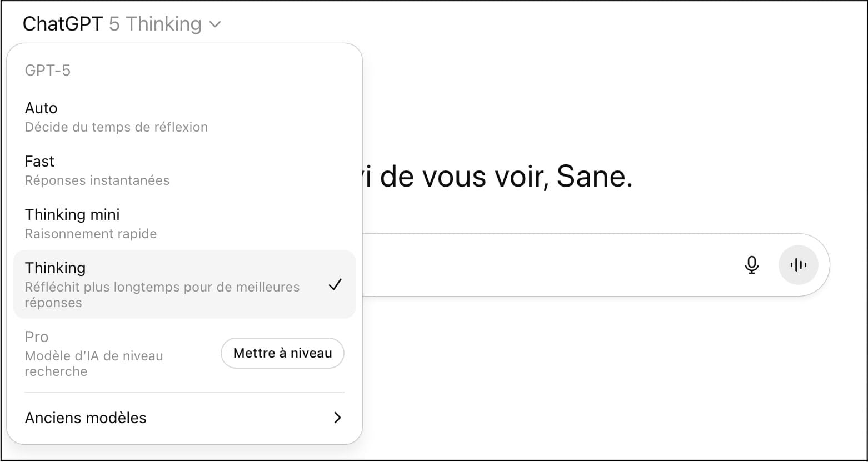868x462 pixels.
Task: Click the down chevron beside ChatGPT 5 Thinking
Action: tap(215, 24)
